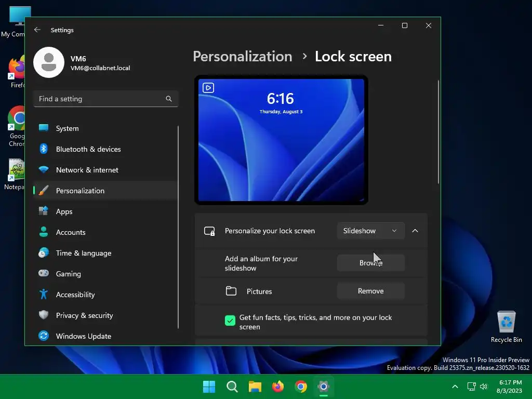Select the Firefox desktop shortcut
The height and width of the screenshot is (399, 532).
pyautogui.click(x=16, y=72)
